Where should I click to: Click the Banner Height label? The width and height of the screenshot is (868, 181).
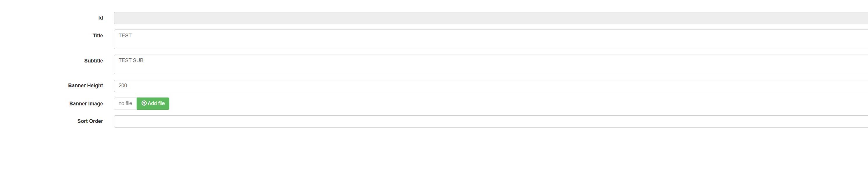click(85, 86)
